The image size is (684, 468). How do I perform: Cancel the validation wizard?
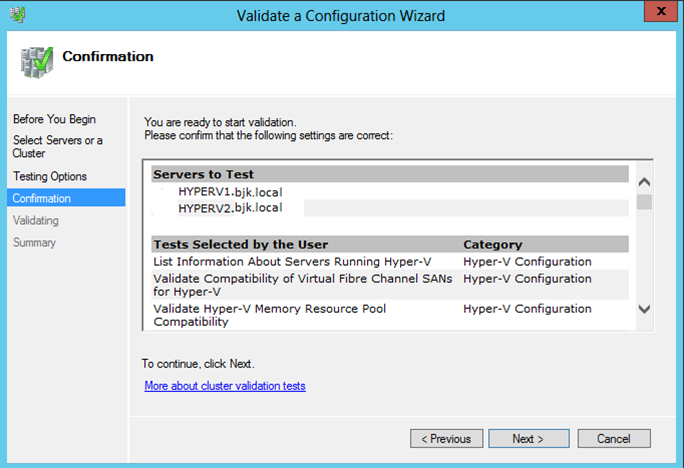tap(613, 438)
